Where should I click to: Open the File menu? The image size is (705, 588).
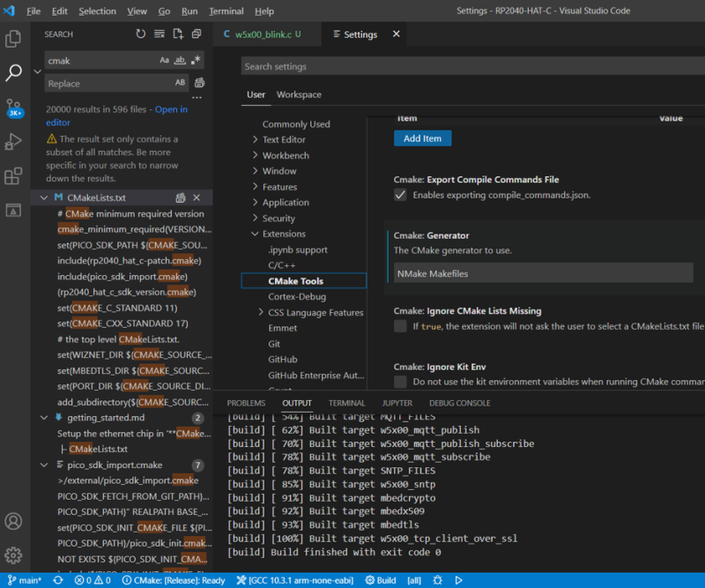pos(33,11)
